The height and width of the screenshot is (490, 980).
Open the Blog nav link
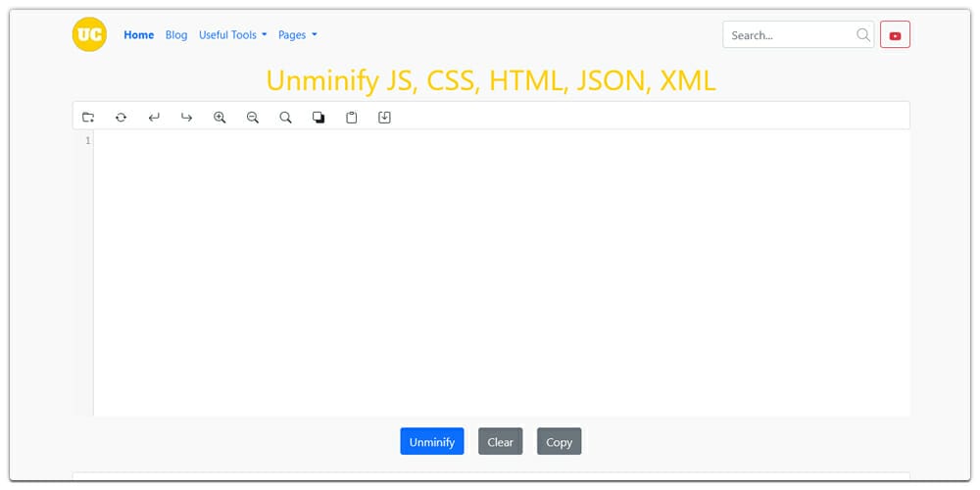click(176, 35)
